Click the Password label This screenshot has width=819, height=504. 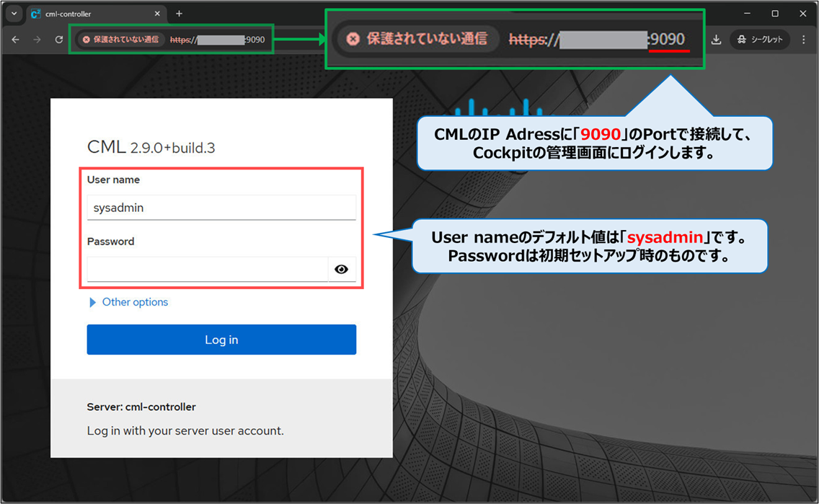111,242
